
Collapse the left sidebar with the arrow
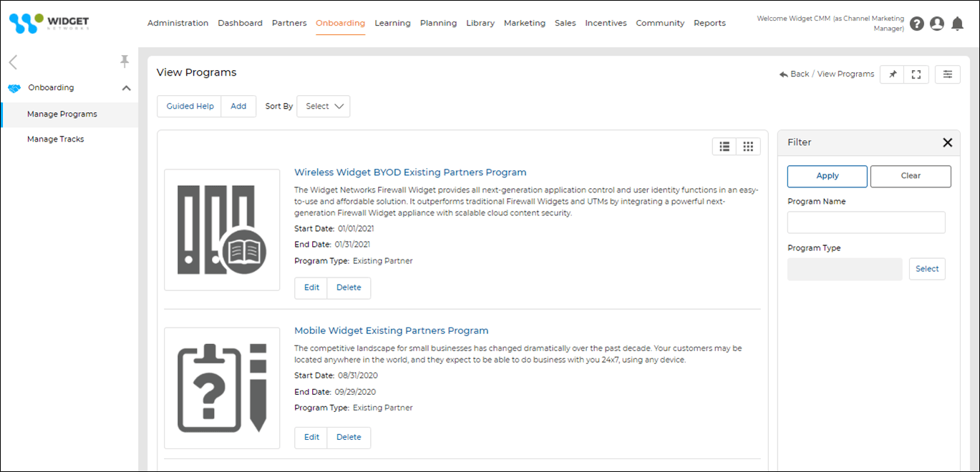pos(13,62)
